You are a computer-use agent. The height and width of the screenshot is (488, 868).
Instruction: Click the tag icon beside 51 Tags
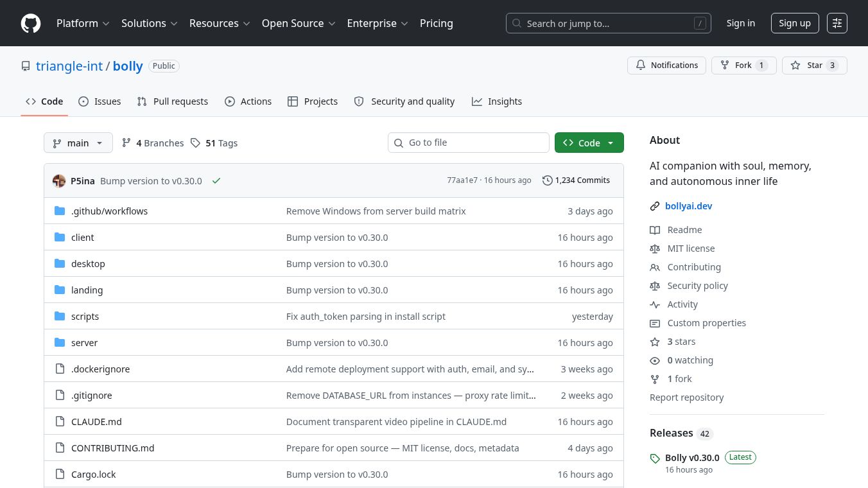[x=196, y=143]
